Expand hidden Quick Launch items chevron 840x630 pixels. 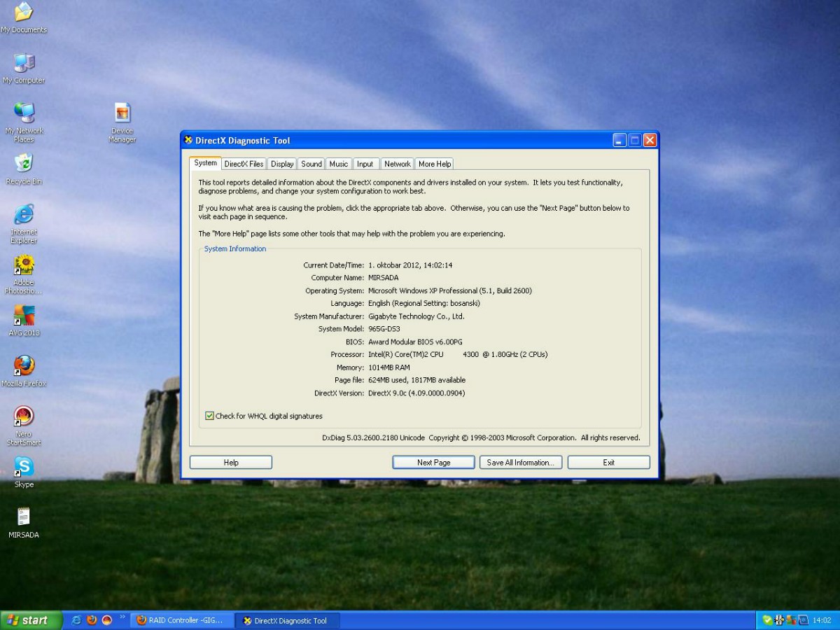tap(122, 617)
